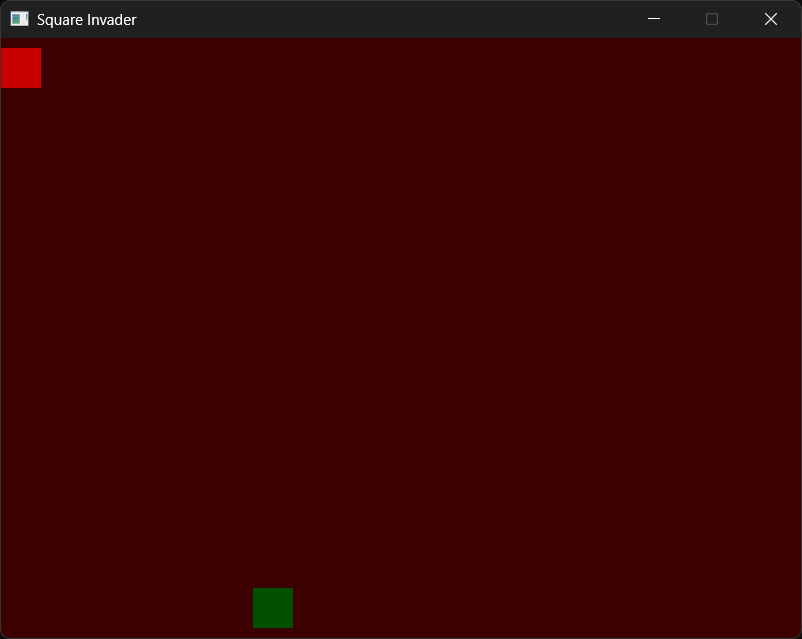
Task: Click the red invader square
Action: pyautogui.click(x=20, y=68)
